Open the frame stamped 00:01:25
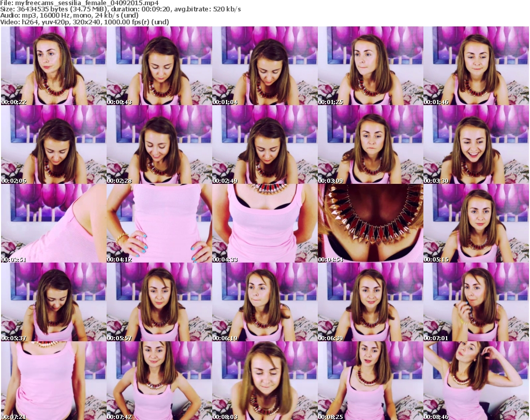Image resolution: width=530 pixels, height=420 pixels. tap(371, 66)
